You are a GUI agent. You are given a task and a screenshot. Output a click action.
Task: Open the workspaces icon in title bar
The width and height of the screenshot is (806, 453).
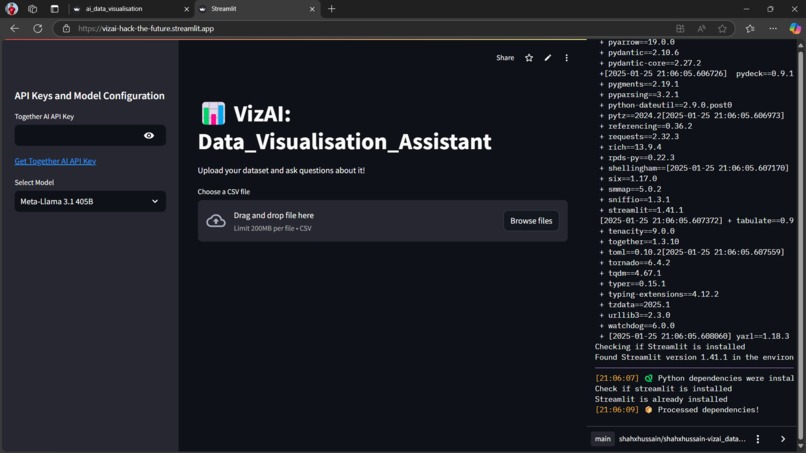(32, 9)
